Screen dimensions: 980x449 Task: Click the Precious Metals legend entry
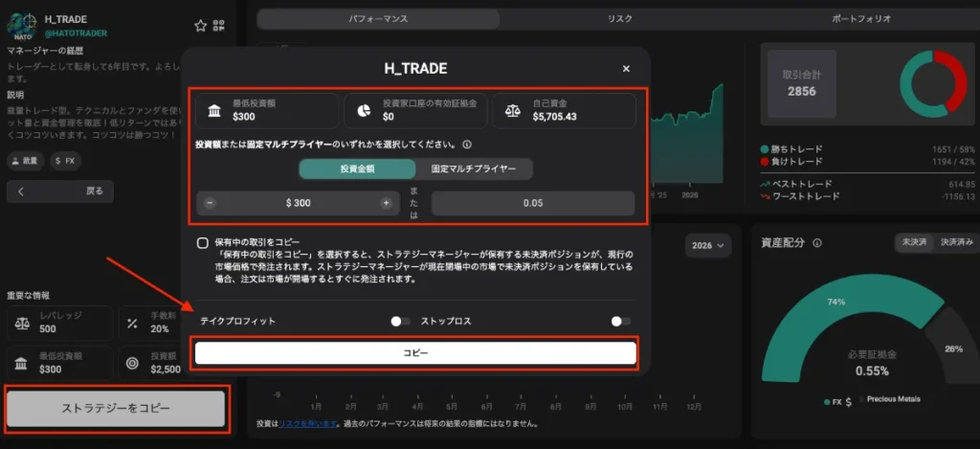point(890,399)
